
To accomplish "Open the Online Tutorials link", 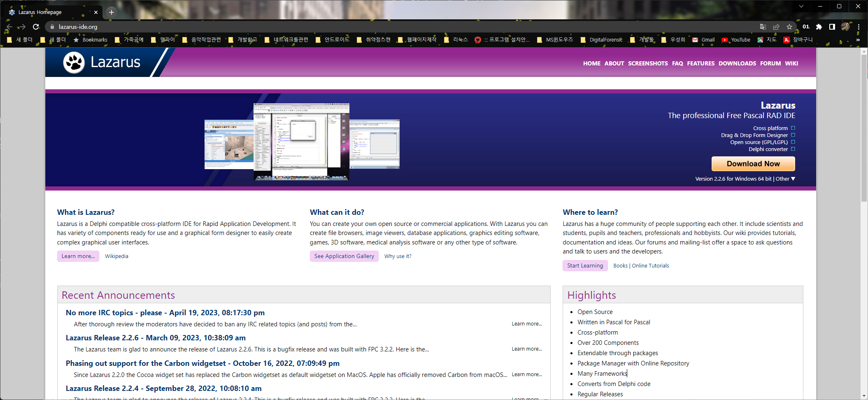I will (x=650, y=265).
